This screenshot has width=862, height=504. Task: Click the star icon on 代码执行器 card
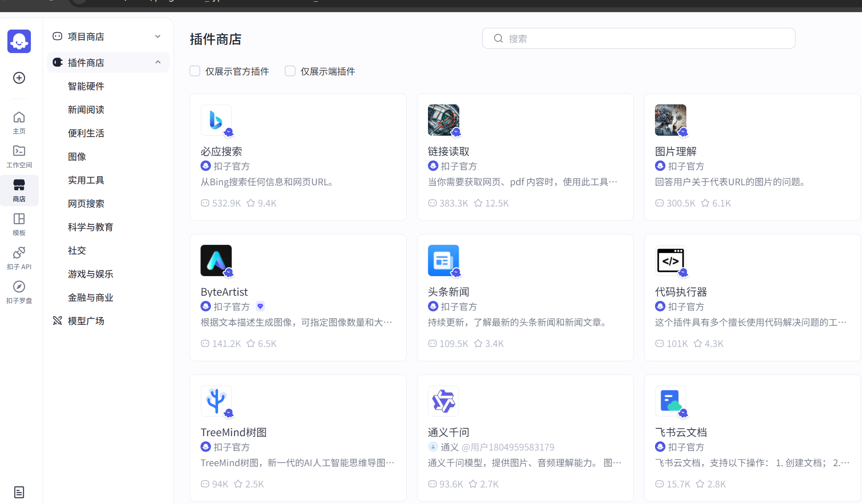(x=698, y=344)
